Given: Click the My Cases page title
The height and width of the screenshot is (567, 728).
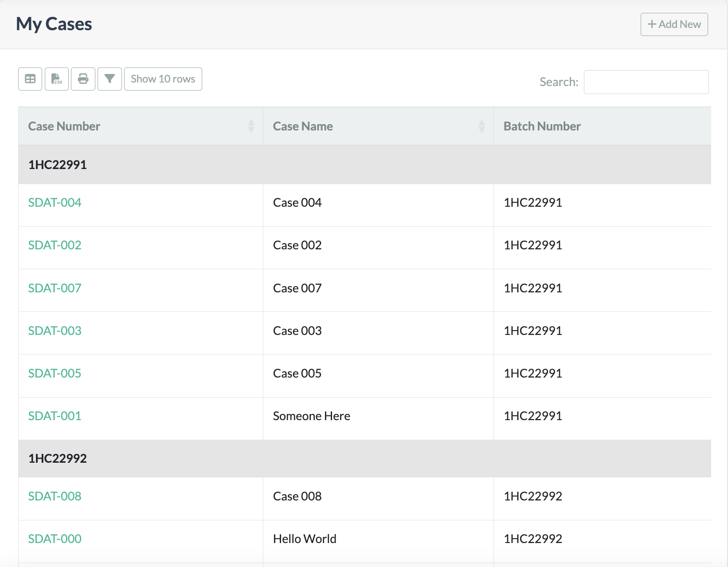Looking at the screenshot, I should [x=54, y=24].
